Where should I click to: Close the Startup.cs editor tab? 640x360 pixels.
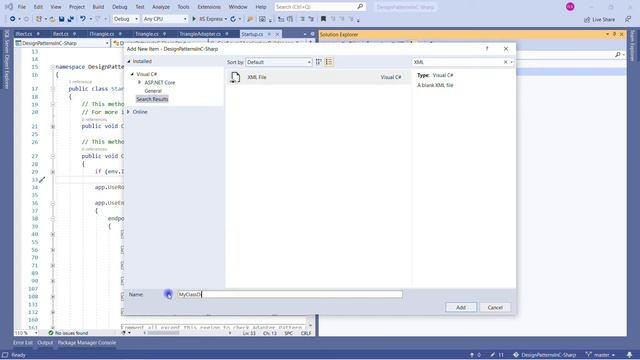point(277,34)
